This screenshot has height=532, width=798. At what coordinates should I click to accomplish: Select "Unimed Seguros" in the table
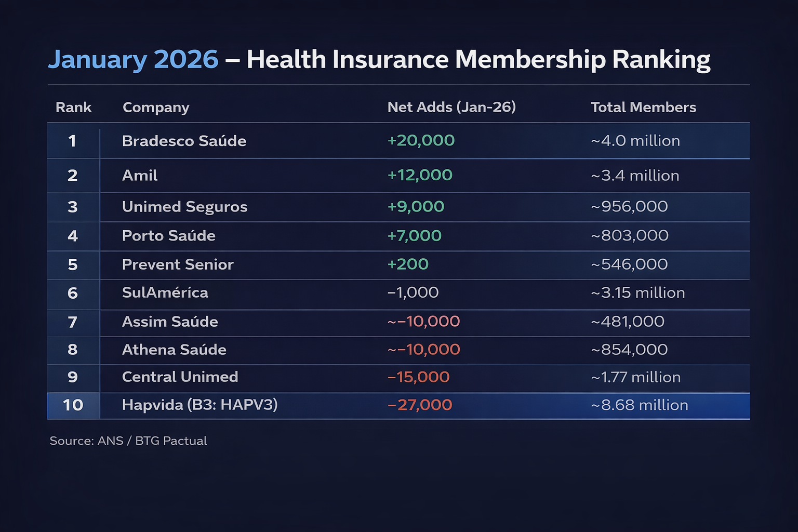click(x=184, y=207)
